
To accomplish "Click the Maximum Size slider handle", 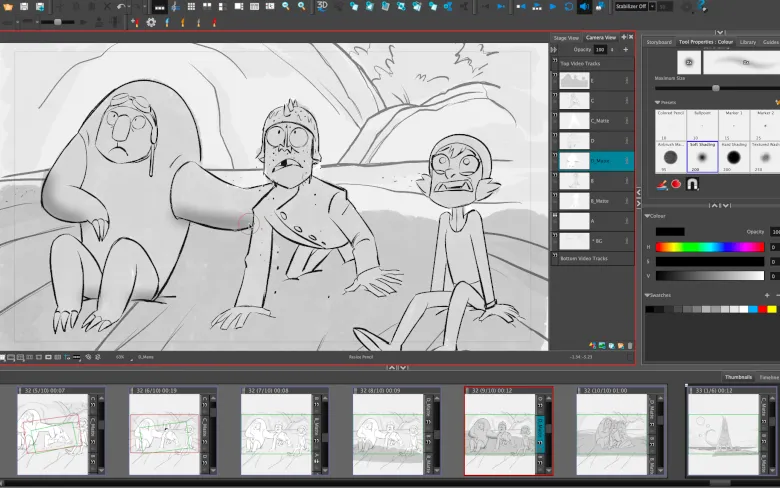I will click(x=715, y=88).
